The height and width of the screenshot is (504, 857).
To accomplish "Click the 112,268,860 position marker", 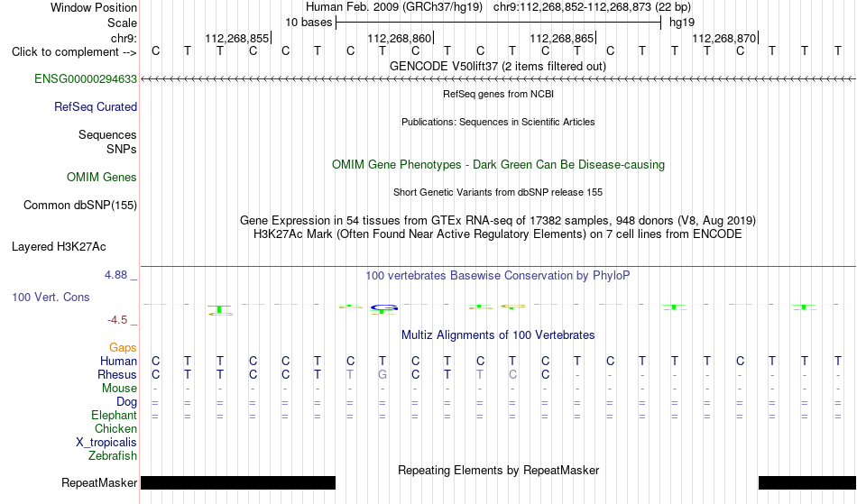I will click(x=400, y=39).
